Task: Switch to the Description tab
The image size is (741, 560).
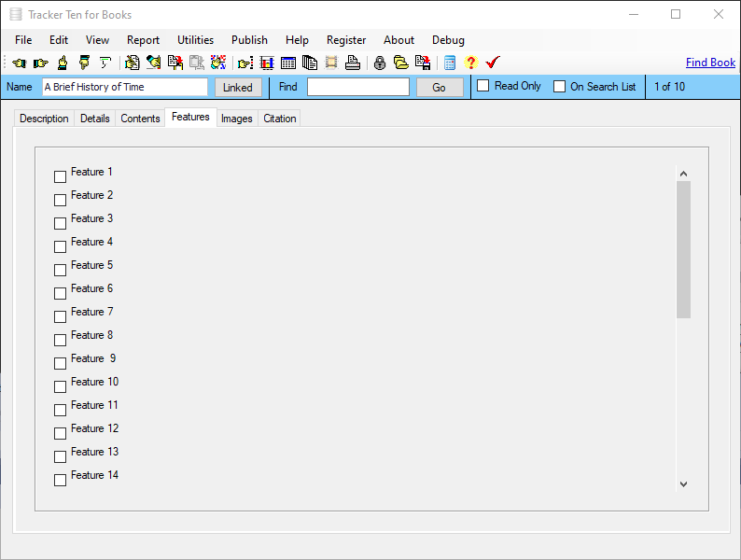Action: 44,119
